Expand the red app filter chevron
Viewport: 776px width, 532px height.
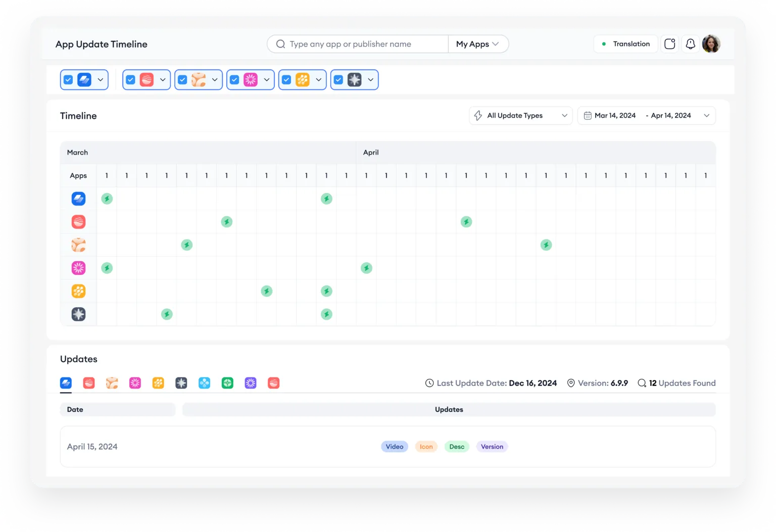(x=163, y=80)
